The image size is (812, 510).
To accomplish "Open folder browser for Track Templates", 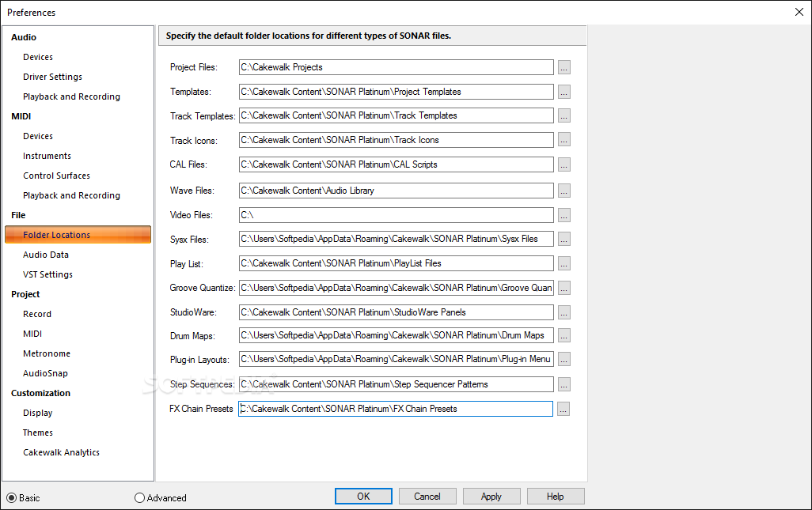I will pyautogui.click(x=564, y=116).
